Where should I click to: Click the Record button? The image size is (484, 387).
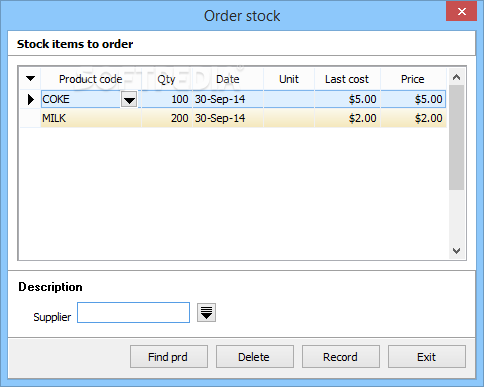point(341,357)
